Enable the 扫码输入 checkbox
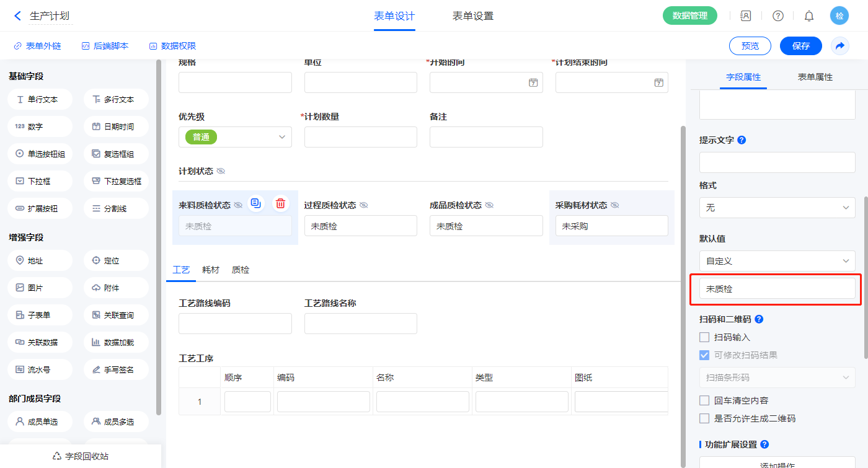Image resolution: width=868 pixels, height=468 pixels. pos(704,337)
